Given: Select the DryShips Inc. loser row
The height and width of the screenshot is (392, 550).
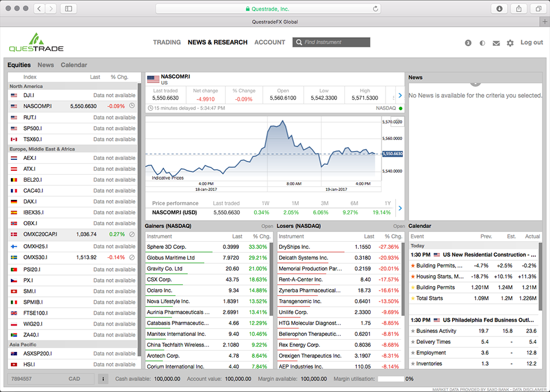Looking at the screenshot, I should tap(339, 246).
